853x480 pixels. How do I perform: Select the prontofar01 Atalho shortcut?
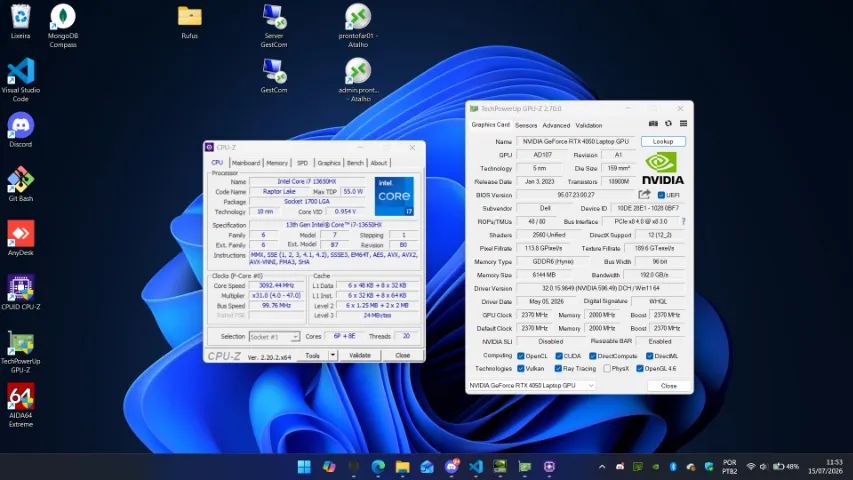coord(358,26)
